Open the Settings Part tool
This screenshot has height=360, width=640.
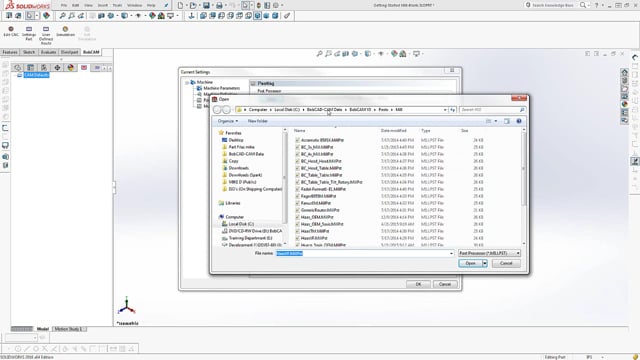point(29,33)
